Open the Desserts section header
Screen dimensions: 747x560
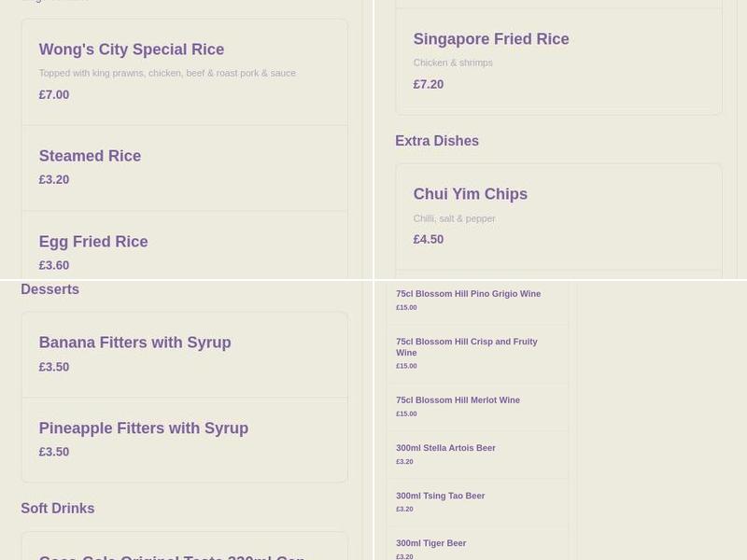49,289
